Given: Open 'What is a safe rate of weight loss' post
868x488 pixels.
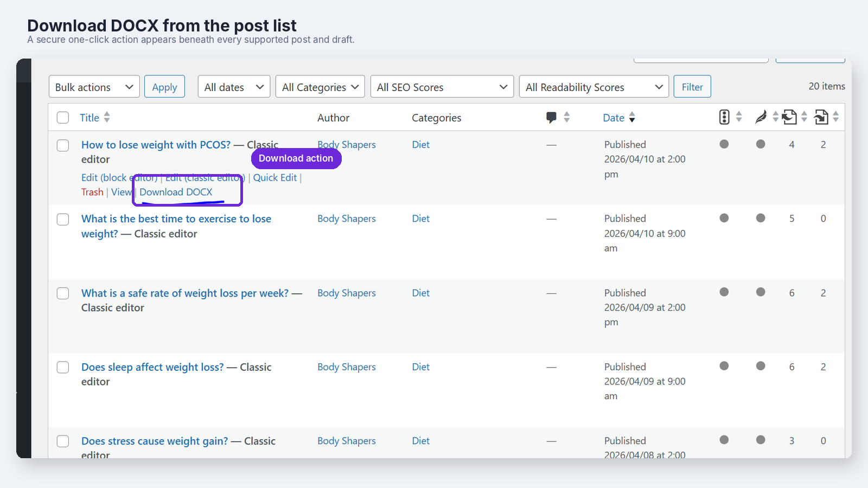Looking at the screenshot, I should (x=185, y=293).
